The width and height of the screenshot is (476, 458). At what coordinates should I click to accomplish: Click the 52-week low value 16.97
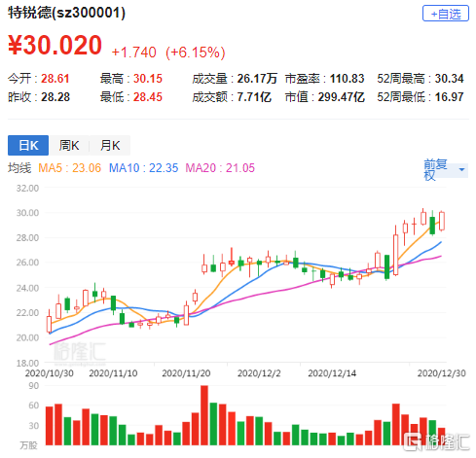[449, 97]
